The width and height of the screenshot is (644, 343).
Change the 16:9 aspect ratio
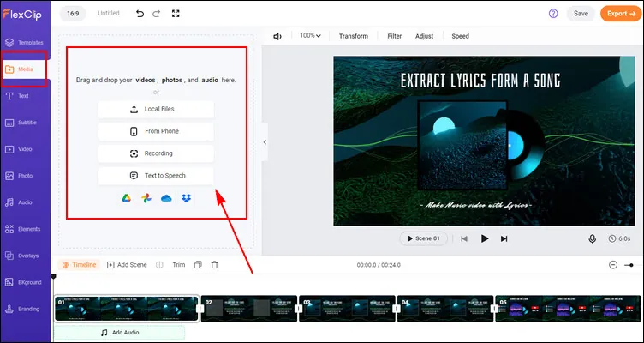click(x=73, y=14)
